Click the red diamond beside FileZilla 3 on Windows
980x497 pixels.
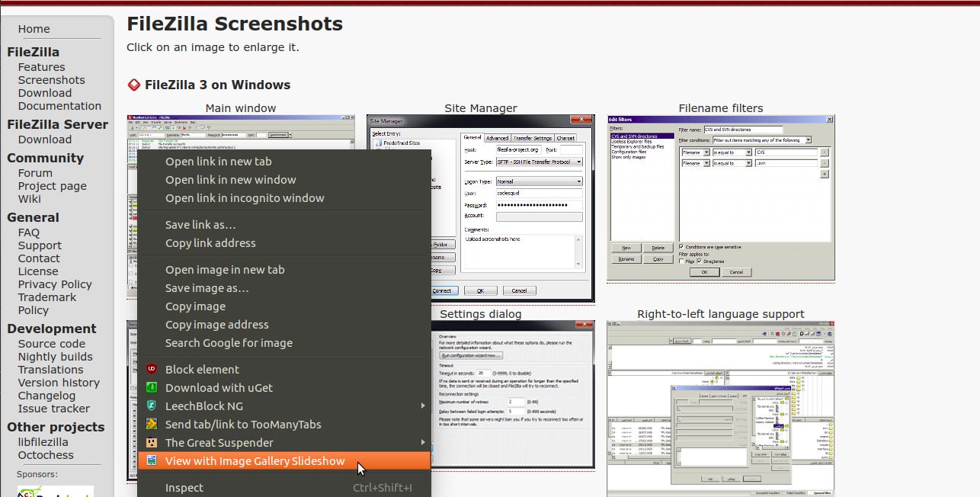click(x=133, y=85)
